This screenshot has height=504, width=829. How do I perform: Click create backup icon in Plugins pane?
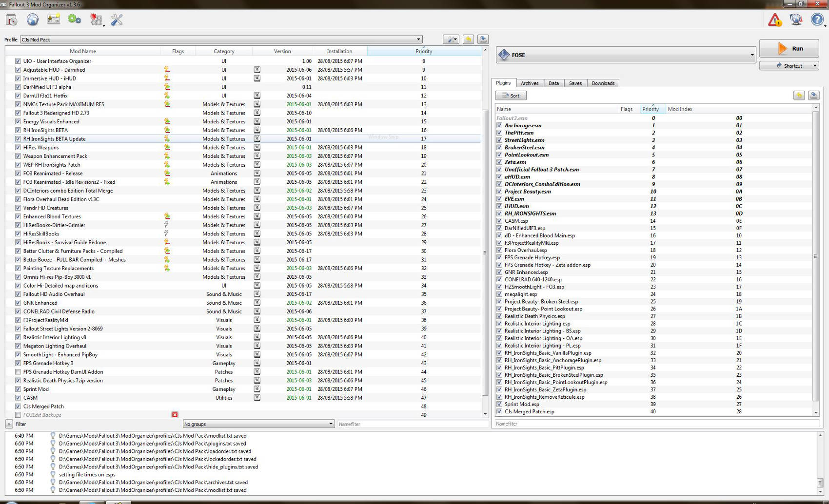click(813, 96)
